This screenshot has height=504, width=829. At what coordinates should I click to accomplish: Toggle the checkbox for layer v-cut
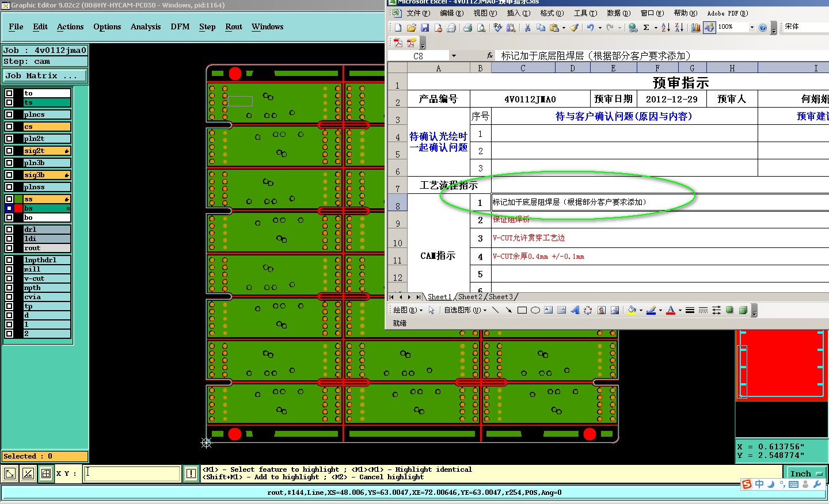pyautogui.click(x=9, y=278)
